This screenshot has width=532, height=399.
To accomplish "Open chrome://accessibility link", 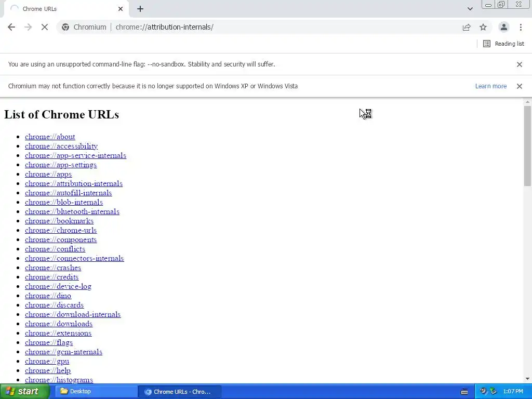I will pos(61,146).
